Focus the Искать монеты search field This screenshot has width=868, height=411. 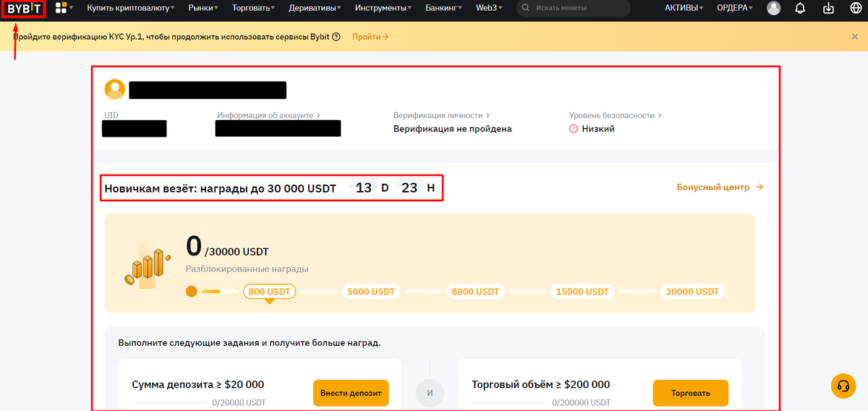[x=574, y=9]
